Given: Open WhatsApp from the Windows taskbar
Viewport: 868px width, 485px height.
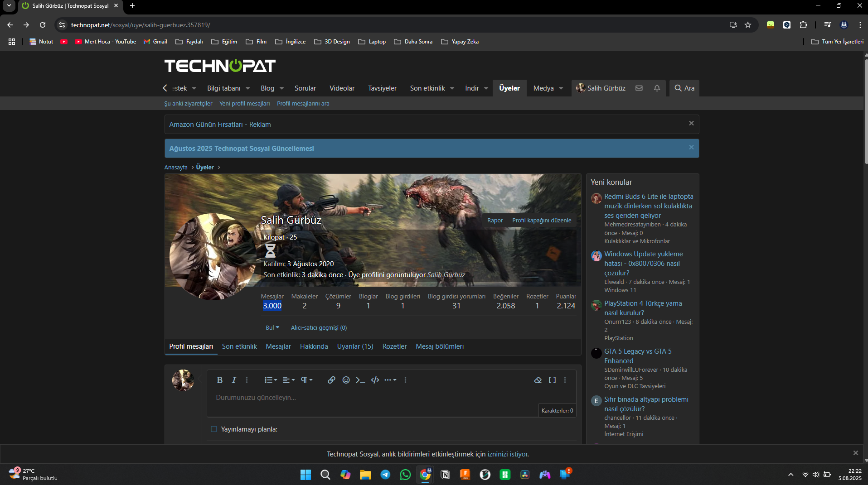Looking at the screenshot, I should 405,475.
